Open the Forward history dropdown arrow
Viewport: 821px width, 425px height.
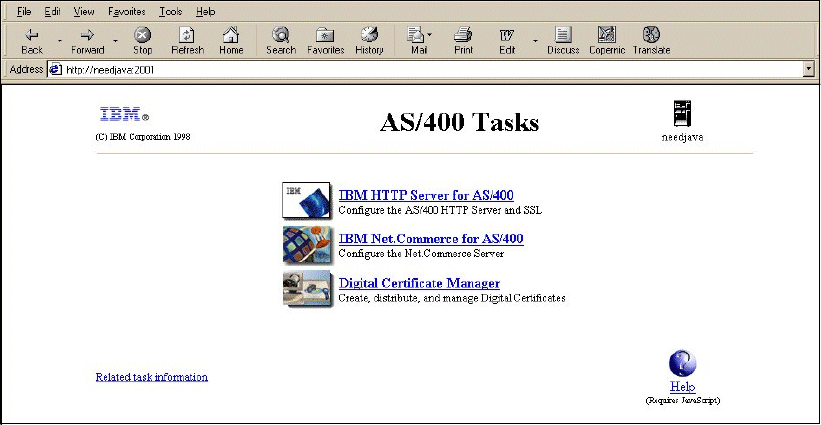(116, 41)
